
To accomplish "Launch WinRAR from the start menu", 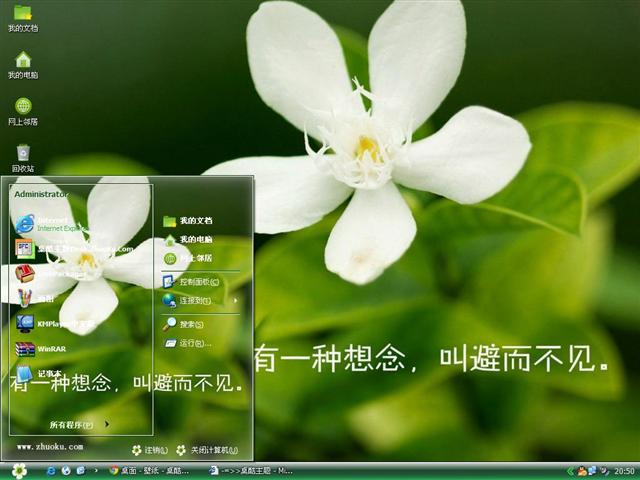I will tap(40, 349).
